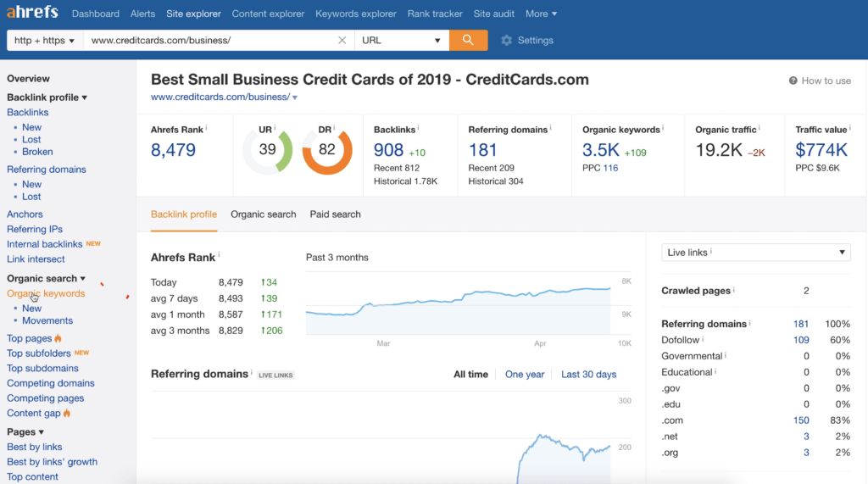Screen dimensions: 868x484
Task: Open the URL mode dropdown
Action: 402,40
